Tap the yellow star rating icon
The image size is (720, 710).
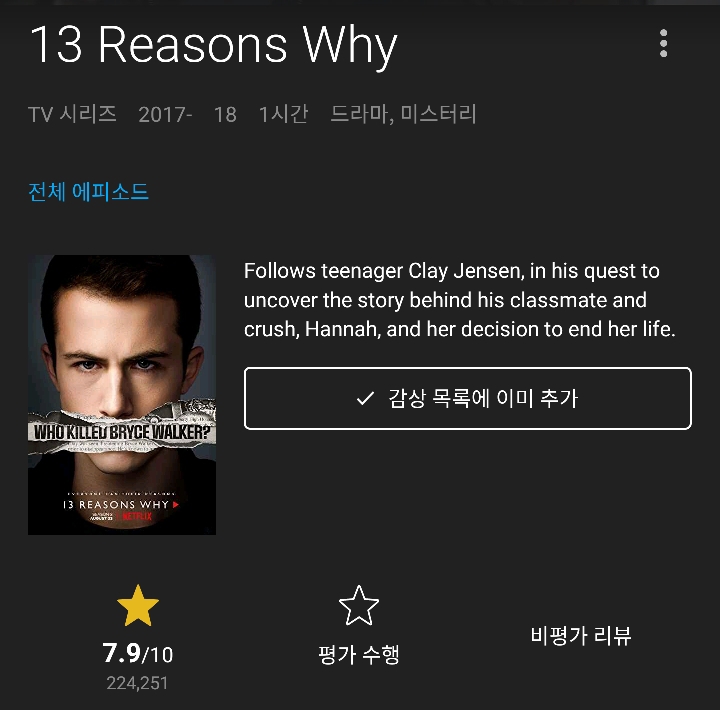tap(138, 605)
